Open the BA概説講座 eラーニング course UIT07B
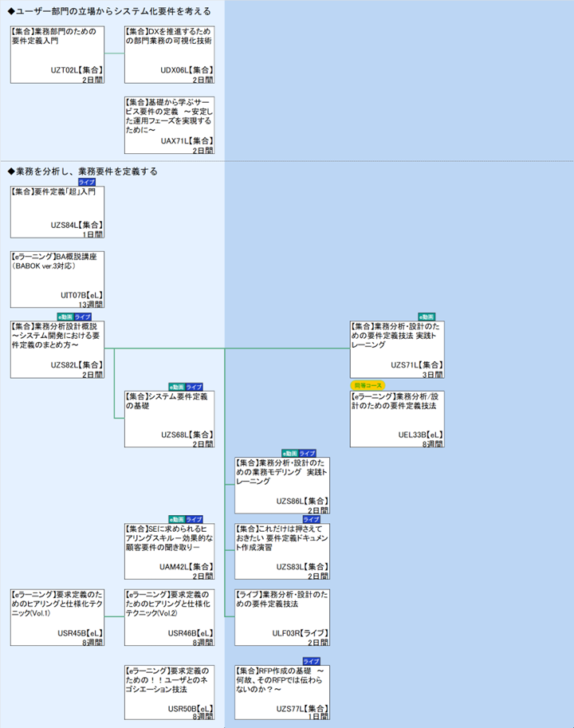 click(57, 280)
